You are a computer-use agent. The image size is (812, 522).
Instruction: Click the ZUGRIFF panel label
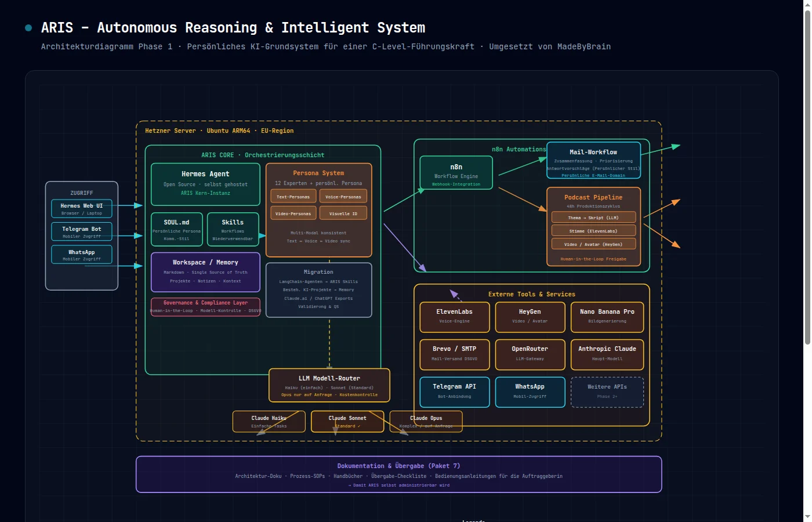click(x=82, y=193)
